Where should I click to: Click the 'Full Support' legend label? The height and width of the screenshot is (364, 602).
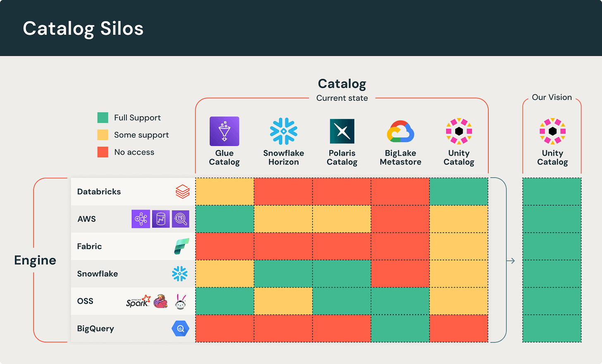click(x=137, y=118)
